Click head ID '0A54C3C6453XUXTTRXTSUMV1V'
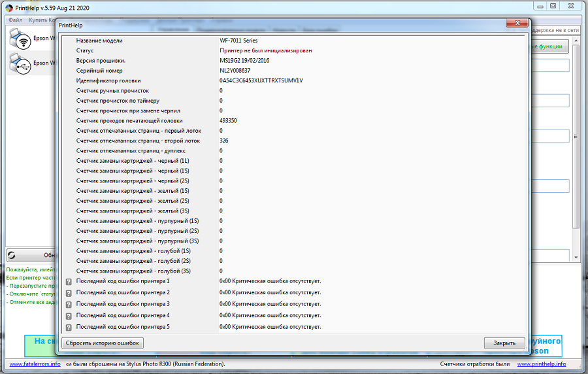 pyautogui.click(x=261, y=80)
